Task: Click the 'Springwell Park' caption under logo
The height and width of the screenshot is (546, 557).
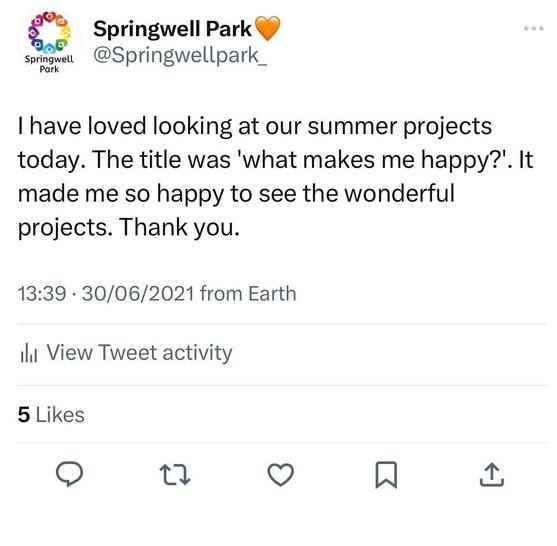Action: point(49,64)
